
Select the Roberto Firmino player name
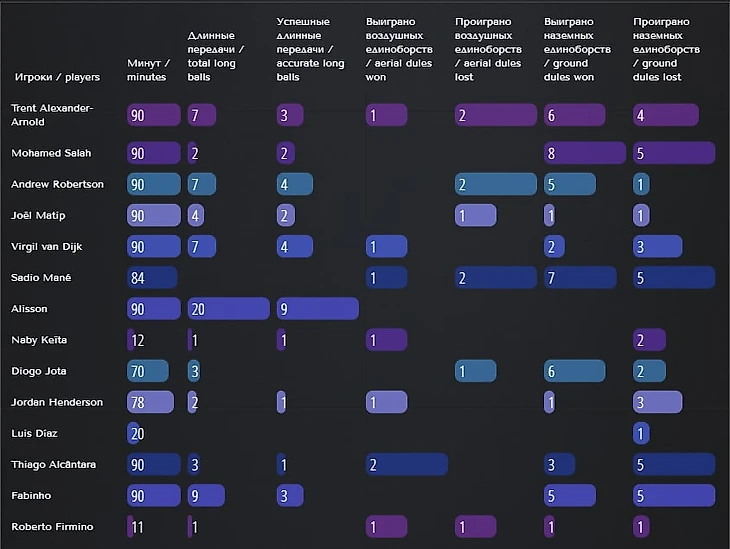(x=50, y=526)
